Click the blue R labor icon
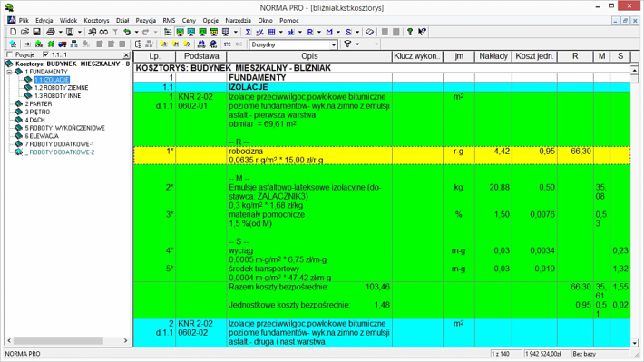The height and width of the screenshot is (362, 644). click(310, 32)
